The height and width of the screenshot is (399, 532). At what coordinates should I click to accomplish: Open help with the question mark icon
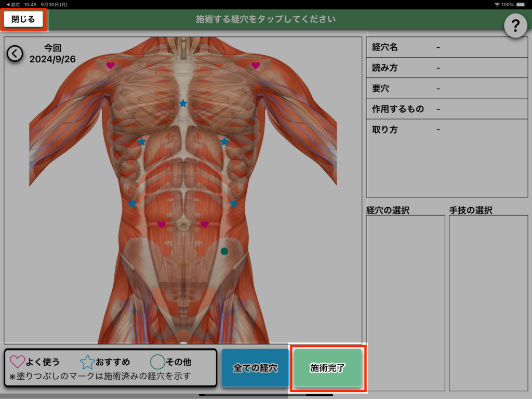[x=516, y=25]
